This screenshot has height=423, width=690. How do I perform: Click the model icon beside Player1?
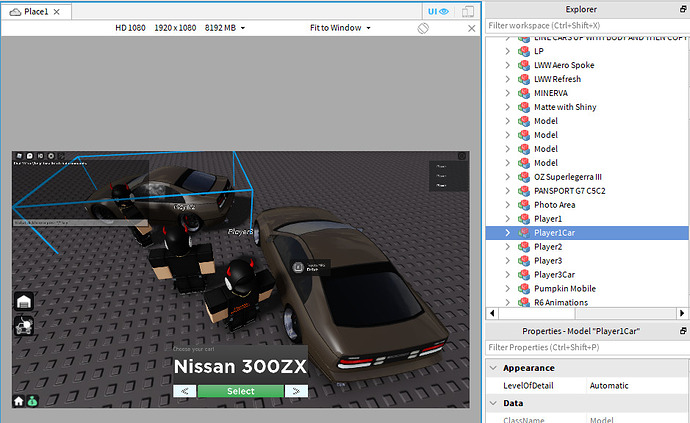tap(524, 219)
